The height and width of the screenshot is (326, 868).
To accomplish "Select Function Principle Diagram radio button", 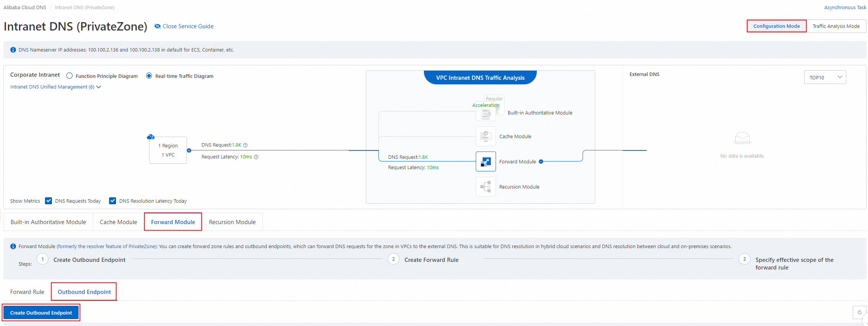I will click(x=69, y=76).
